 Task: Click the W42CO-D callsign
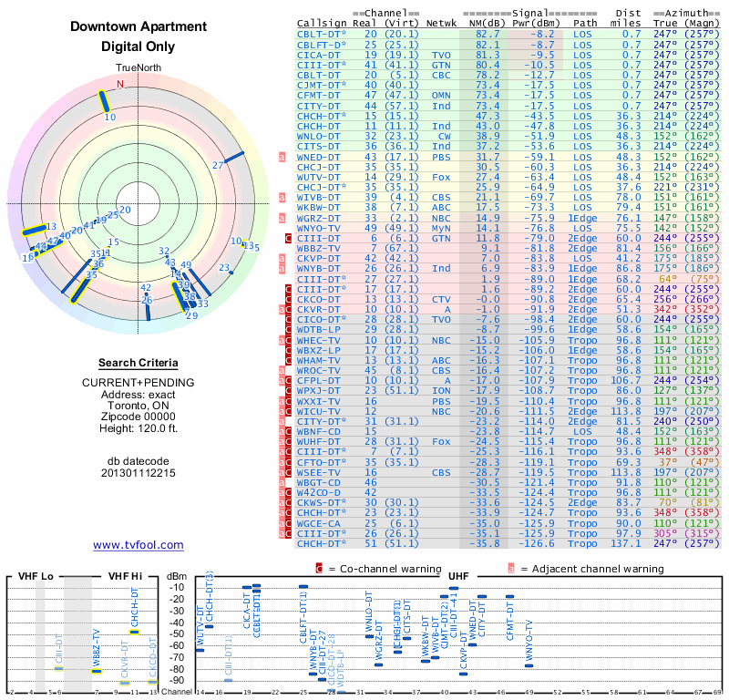point(319,492)
